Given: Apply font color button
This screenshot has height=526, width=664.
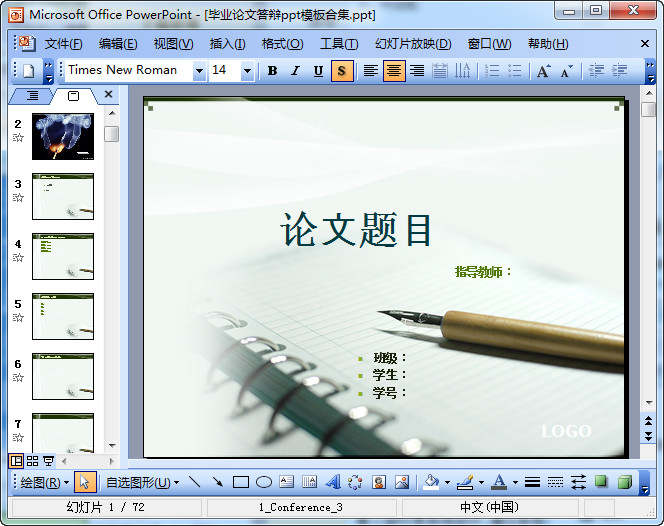Looking at the screenshot, I should point(499,482).
